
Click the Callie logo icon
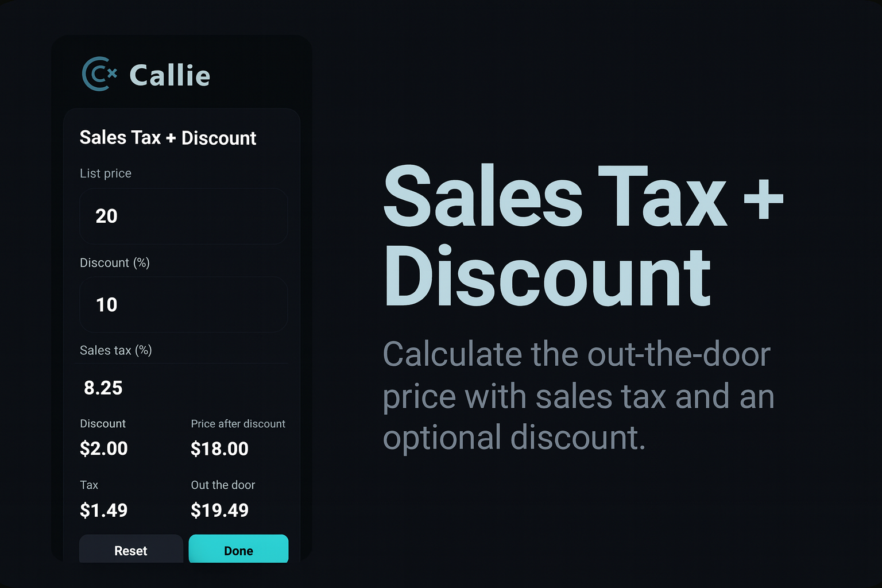coord(98,75)
